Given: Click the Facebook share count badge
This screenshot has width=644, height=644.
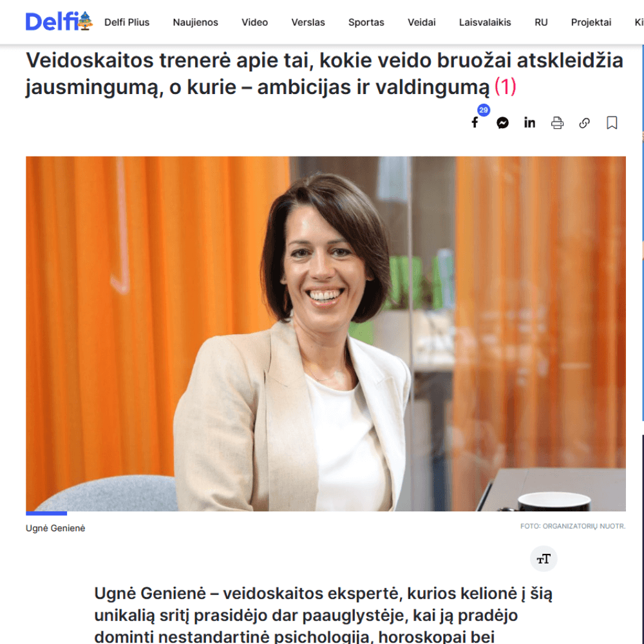Looking at the screenshot, I should pos(484,110).
